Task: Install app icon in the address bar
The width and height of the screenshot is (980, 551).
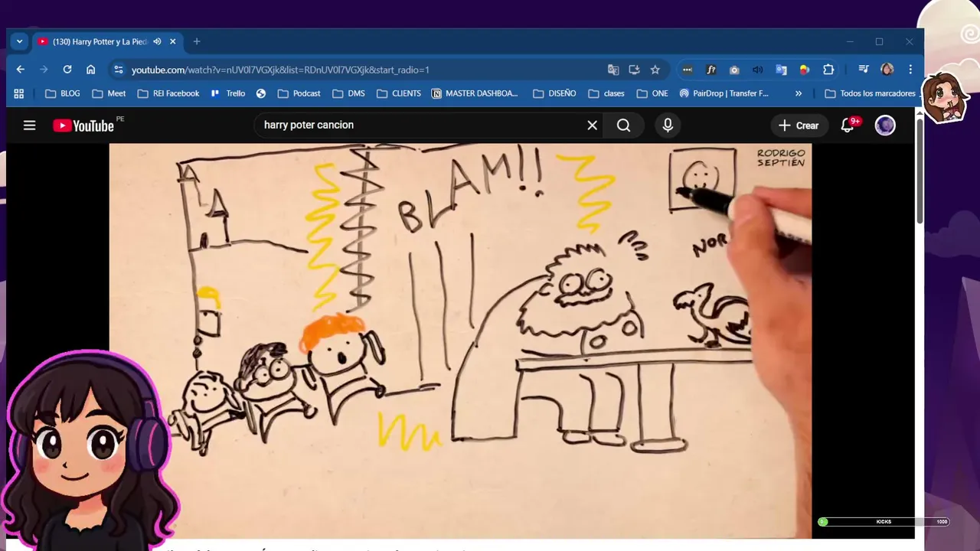Action: (634, 70)
